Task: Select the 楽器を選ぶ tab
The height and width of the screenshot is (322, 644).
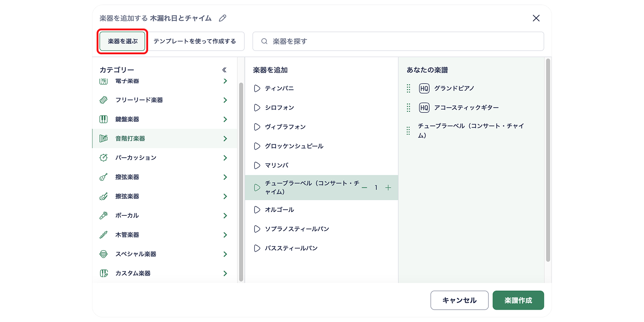Action: (x=122, y=41)
